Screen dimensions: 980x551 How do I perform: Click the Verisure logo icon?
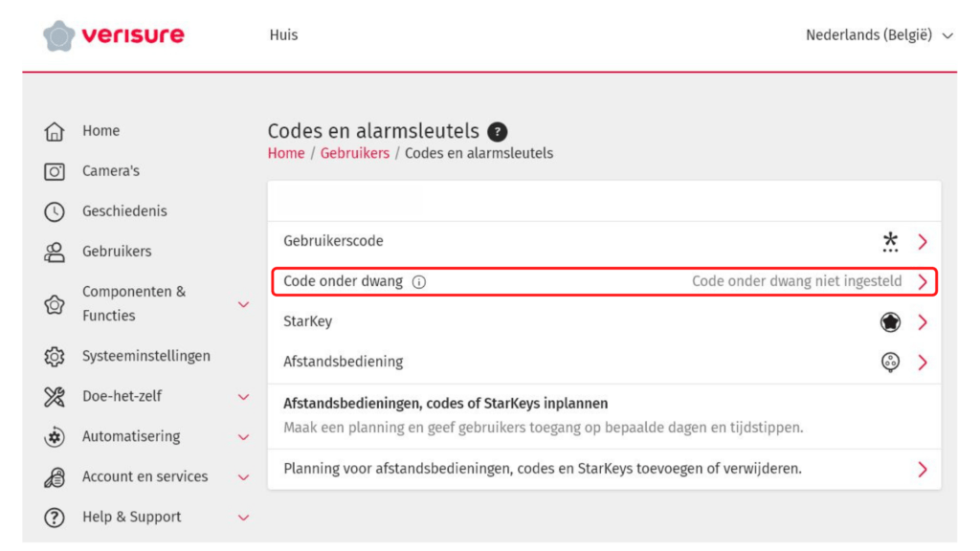[x=59, y=36]
